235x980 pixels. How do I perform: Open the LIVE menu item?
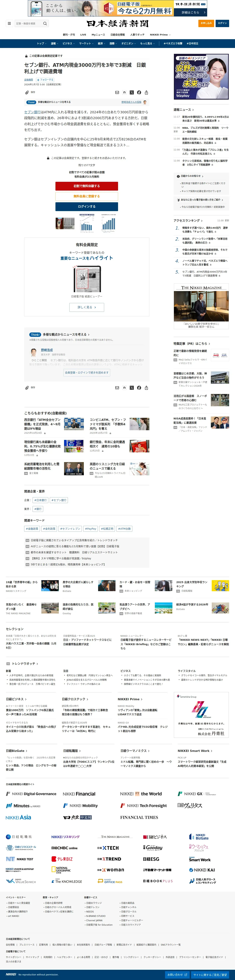[83, 35]
